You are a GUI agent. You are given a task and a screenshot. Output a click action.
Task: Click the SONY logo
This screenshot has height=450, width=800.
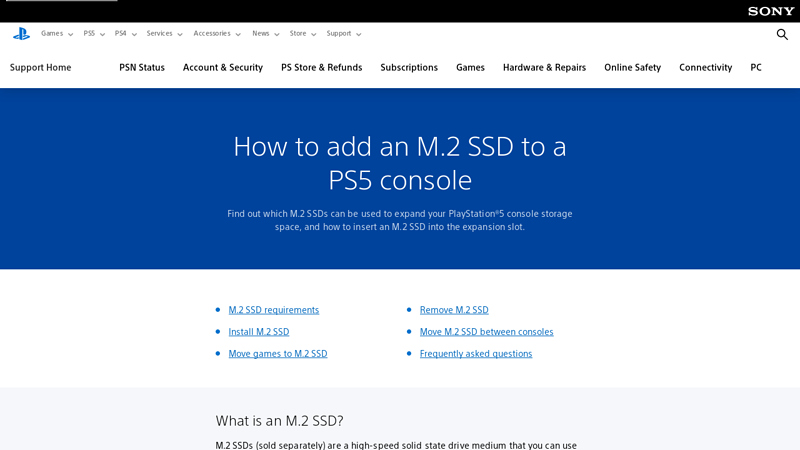771,11
